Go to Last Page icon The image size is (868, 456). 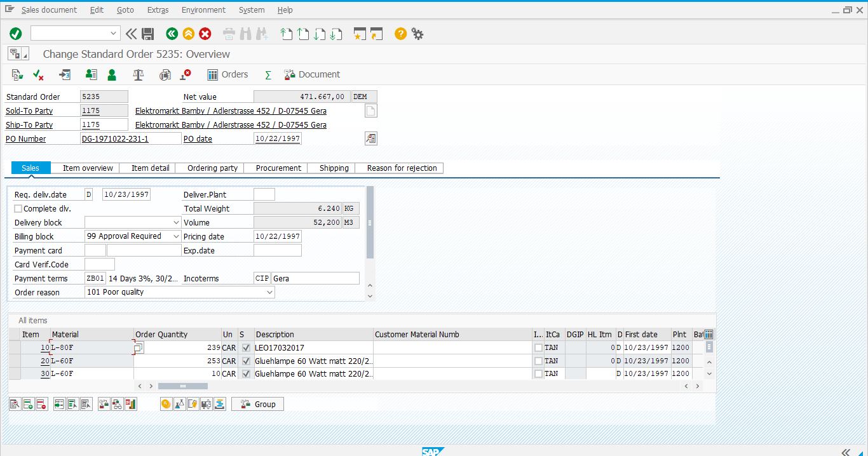click(337, 34)
